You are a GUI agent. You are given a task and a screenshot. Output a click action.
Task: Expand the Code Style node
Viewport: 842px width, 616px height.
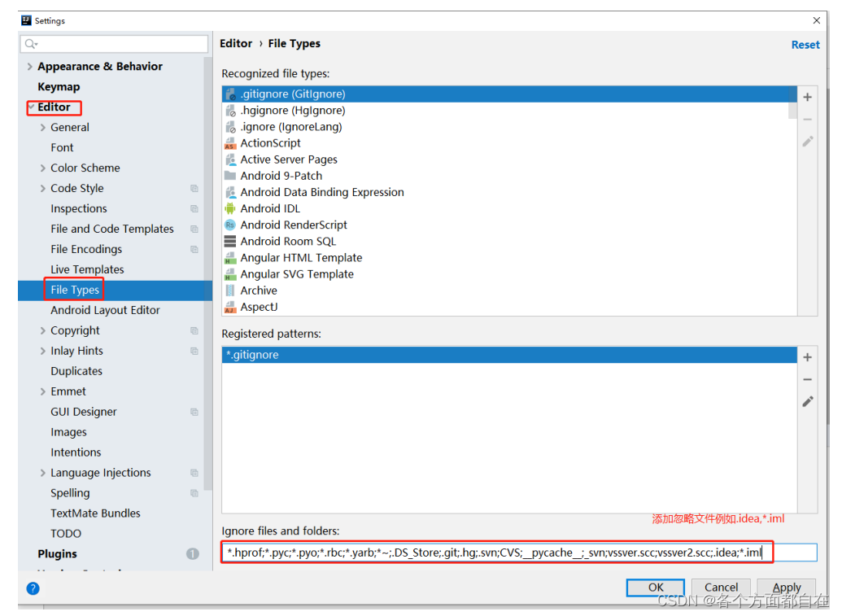[x=43, y=189]
